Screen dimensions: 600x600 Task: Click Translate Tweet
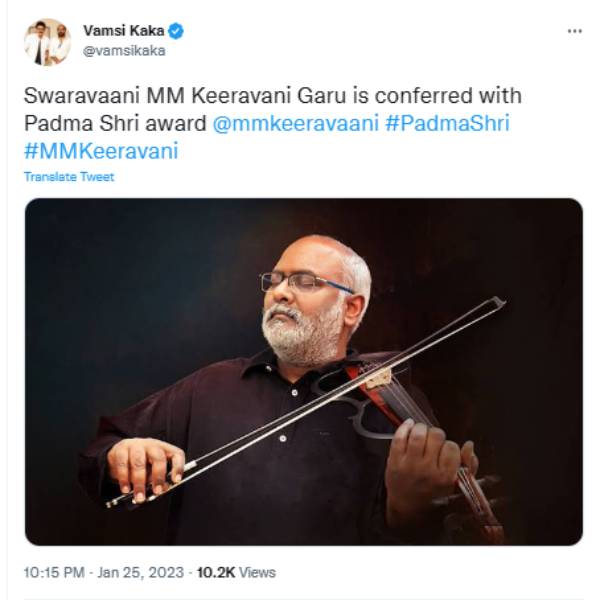click(69, 177)
